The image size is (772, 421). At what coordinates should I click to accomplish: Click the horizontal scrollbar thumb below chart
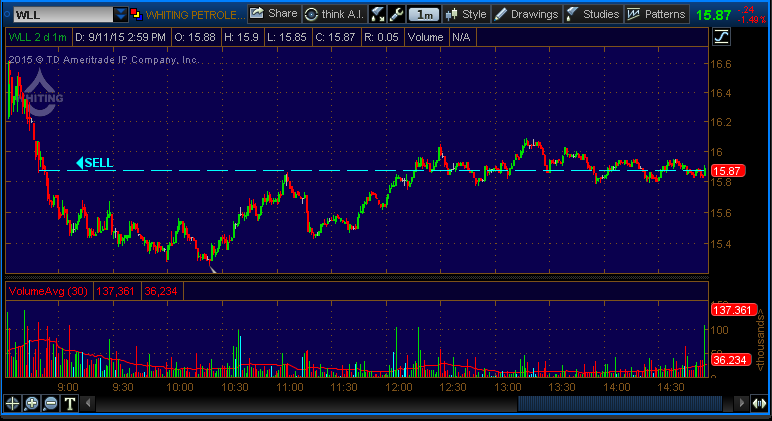tap(620, 403)
